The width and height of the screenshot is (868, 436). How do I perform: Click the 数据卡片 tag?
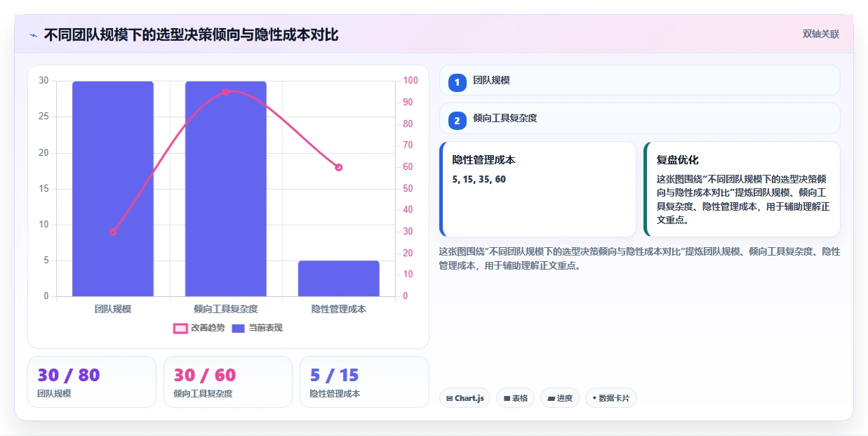611,398
